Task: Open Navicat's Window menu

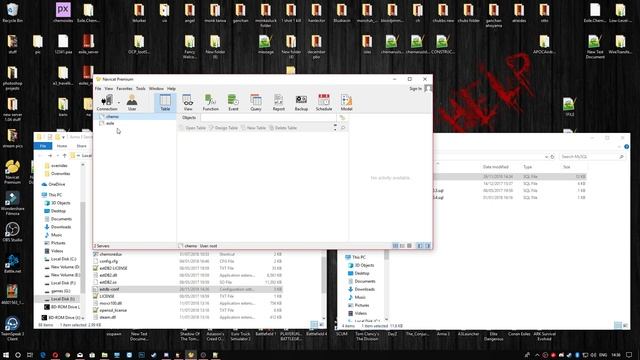Action: point(156,89)
